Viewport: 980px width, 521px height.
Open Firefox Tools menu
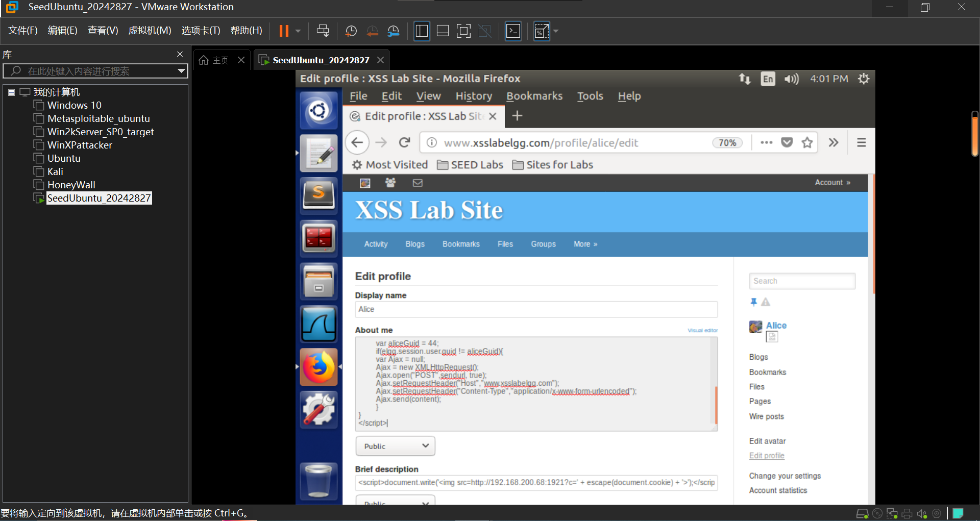(590, 96)
